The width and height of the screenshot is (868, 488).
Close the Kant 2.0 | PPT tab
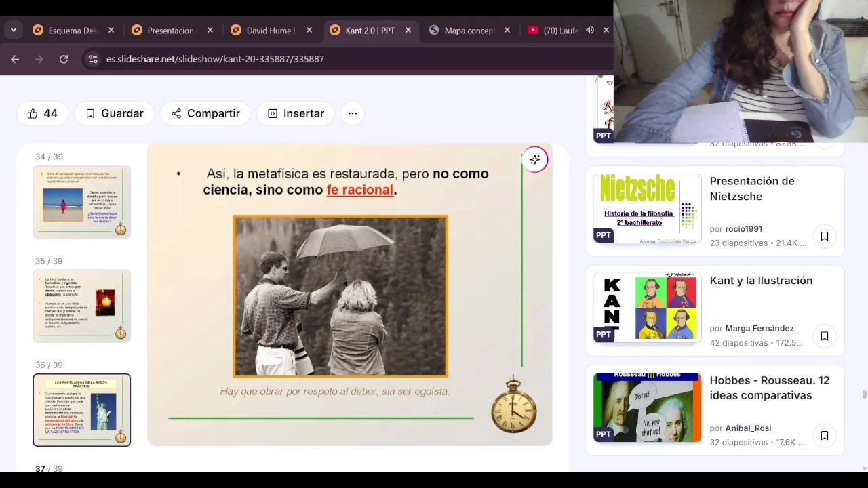pos(408,30)
